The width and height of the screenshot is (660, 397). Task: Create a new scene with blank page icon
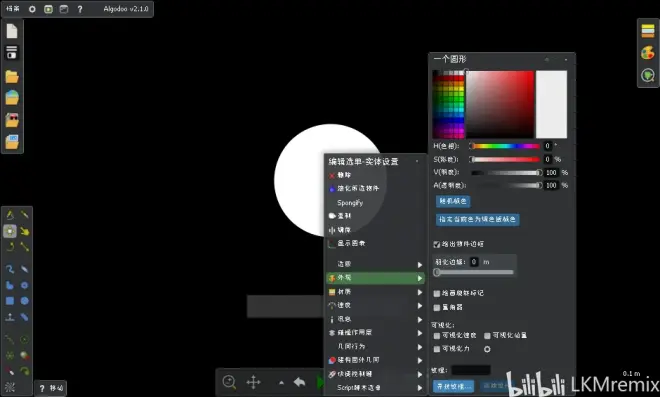(x=12, y=31)
